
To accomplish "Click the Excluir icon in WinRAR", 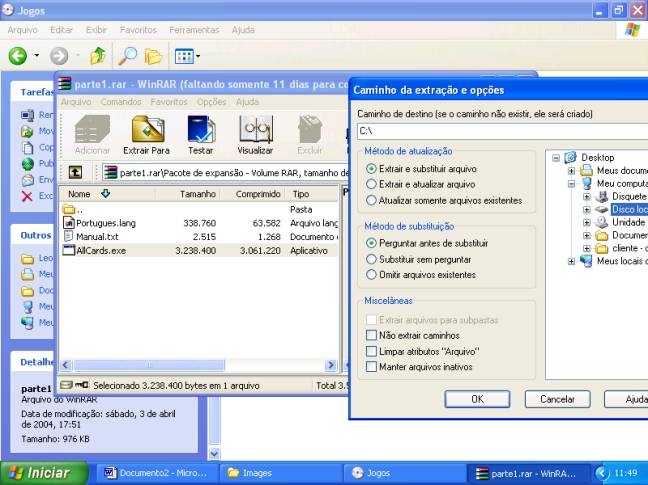I will [x=310, y=129].
